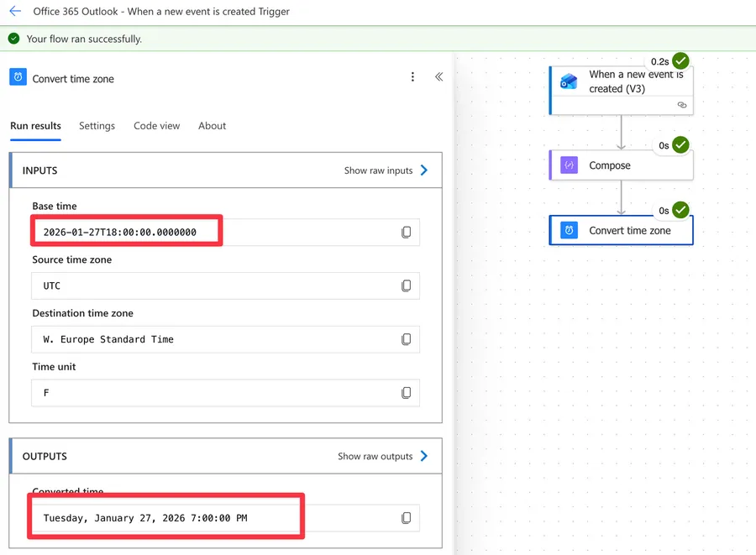Open the three-dot menu beside Convert time zone
The width and height of the screenshot is (756, 555).
click(412, 77)
